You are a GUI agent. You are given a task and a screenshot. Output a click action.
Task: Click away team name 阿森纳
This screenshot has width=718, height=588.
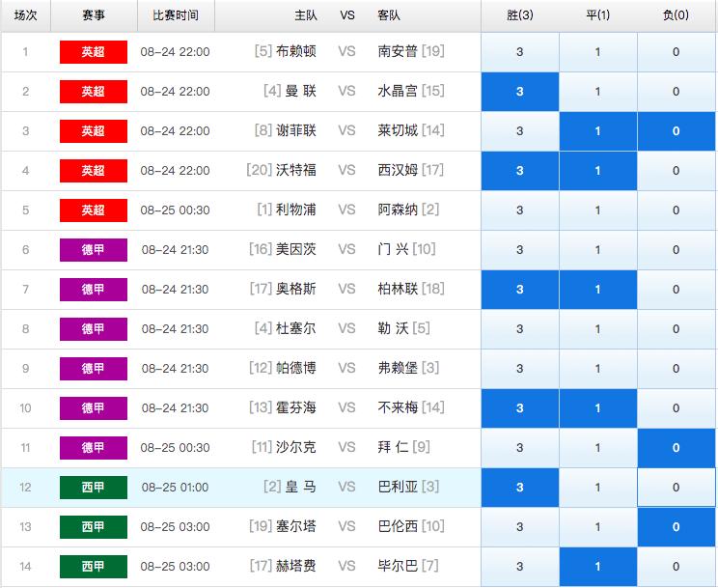tap(398, 210)
